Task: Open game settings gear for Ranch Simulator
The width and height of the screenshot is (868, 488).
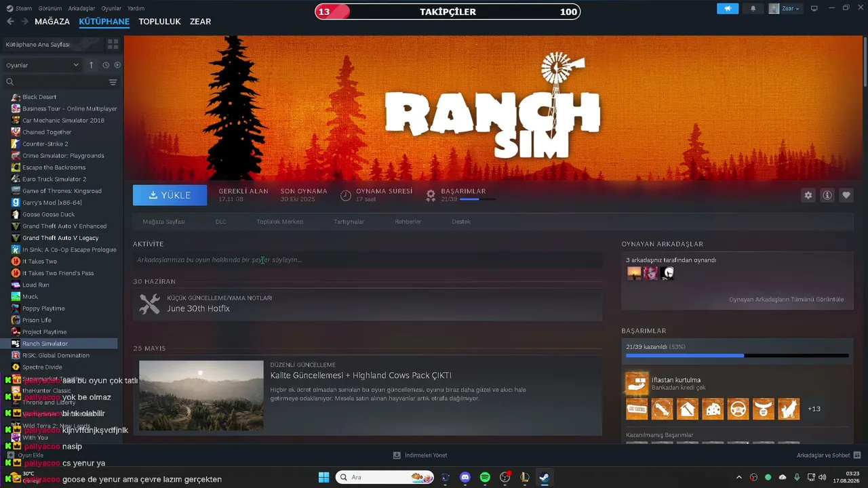Action: click(808, 195)
